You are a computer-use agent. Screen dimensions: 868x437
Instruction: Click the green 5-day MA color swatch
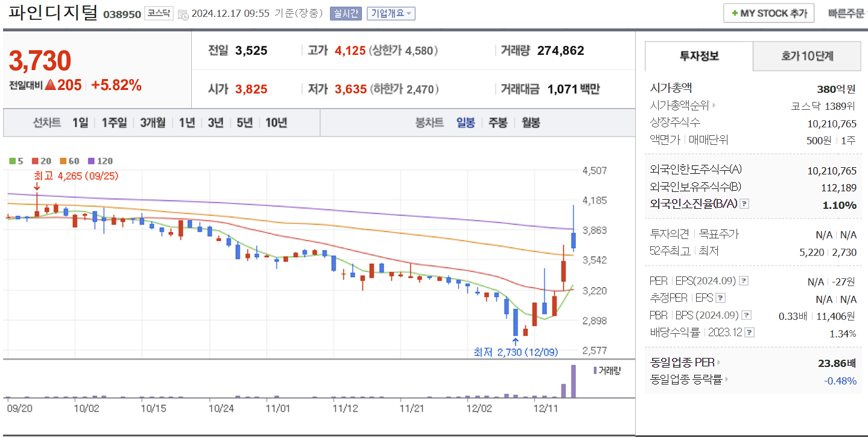click(11, 161)
